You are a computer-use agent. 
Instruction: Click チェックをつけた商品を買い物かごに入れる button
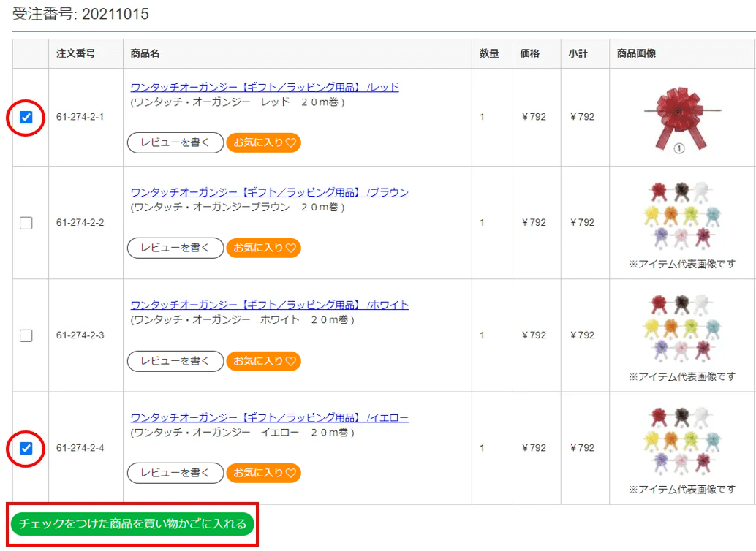[132, 524]
